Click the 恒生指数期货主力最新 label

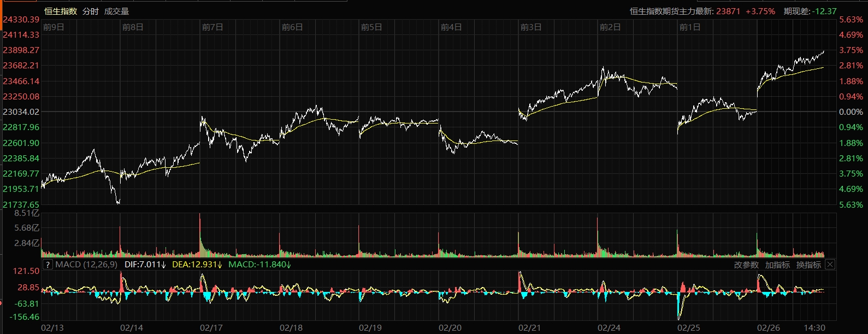pyautogui.click(x=671, y=11)
